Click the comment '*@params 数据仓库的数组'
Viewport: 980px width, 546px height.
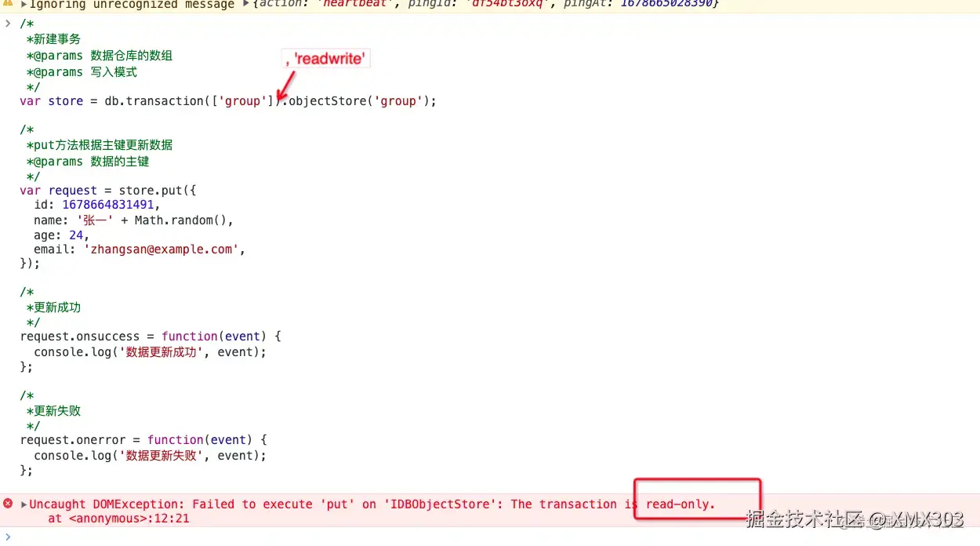(x=100, y=56)
